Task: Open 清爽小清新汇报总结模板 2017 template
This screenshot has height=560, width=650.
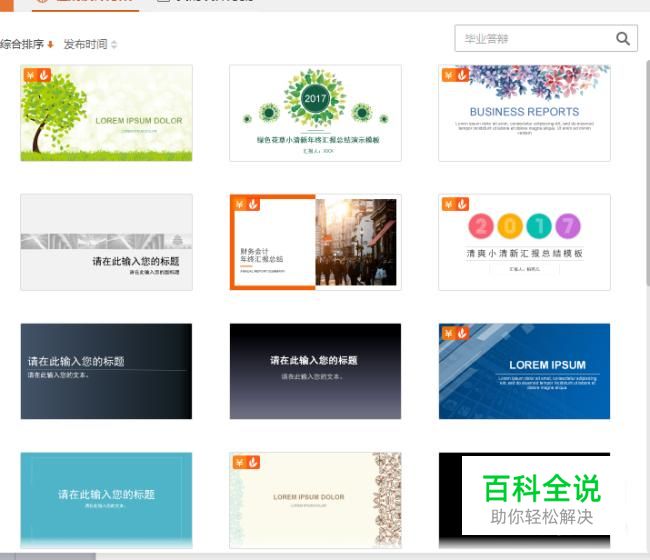Action: (524, 242)
